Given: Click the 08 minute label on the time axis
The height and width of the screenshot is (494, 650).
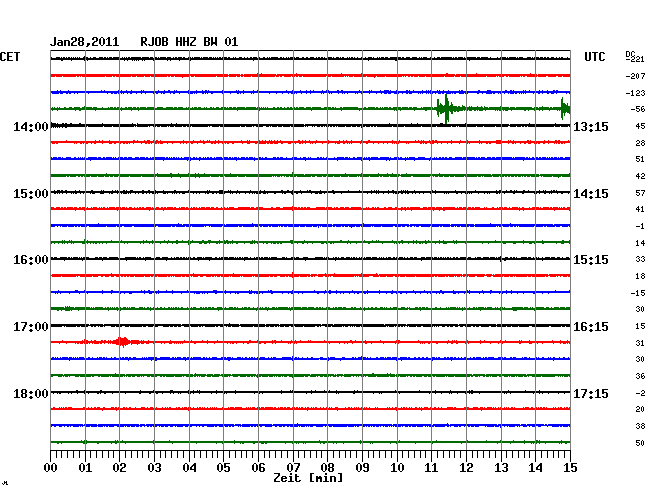Looking at the screenshot, I should pyautogui.click(x=327, y=468).
